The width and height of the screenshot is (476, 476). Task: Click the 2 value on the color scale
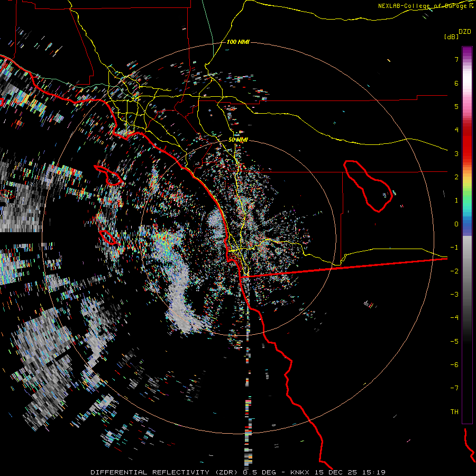pos(456,177)
